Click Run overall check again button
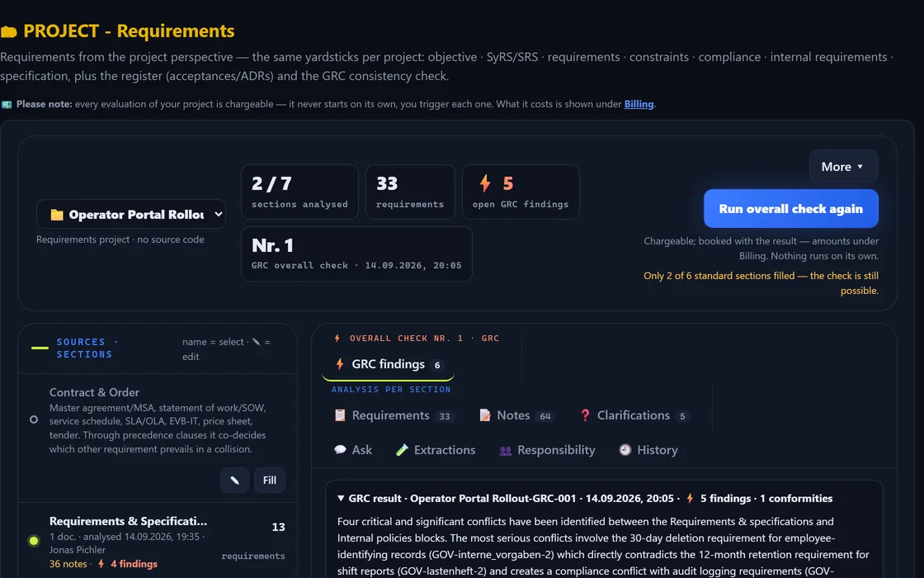 (791, 209)
